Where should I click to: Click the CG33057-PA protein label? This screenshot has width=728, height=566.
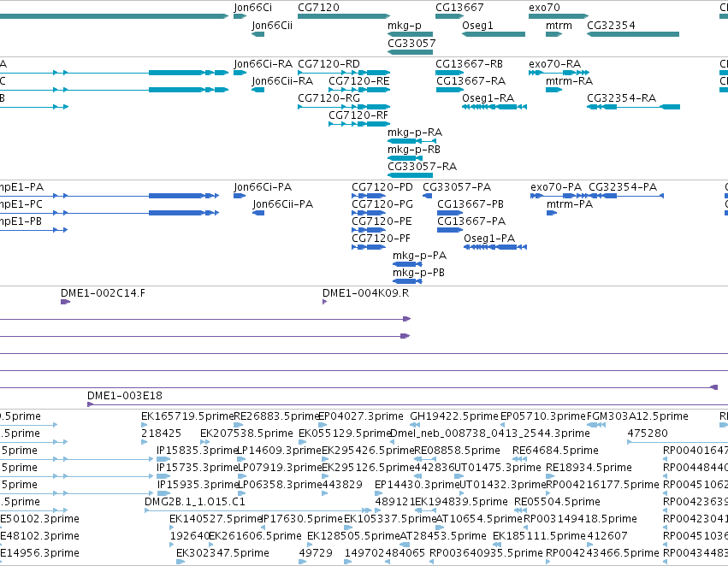click(x=457, y=187)
